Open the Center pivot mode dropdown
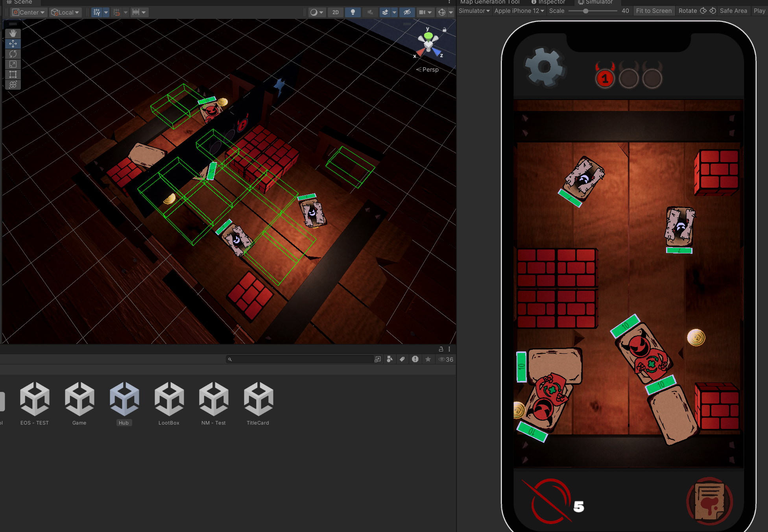 29,12
